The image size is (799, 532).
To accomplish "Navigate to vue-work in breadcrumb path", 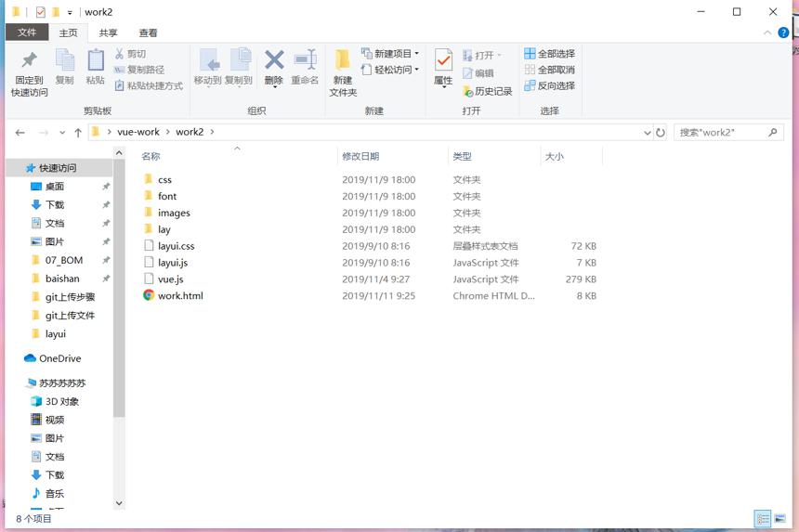I will 138,132.
